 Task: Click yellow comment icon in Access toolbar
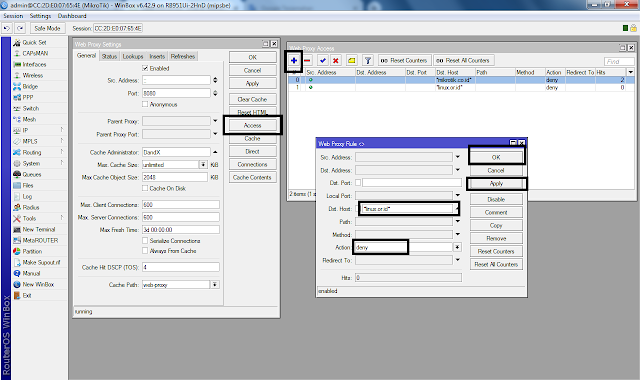[x=351, y=60]
